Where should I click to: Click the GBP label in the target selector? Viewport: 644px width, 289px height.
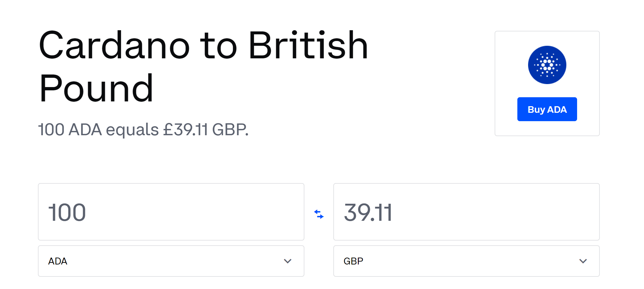coord(353,261)
